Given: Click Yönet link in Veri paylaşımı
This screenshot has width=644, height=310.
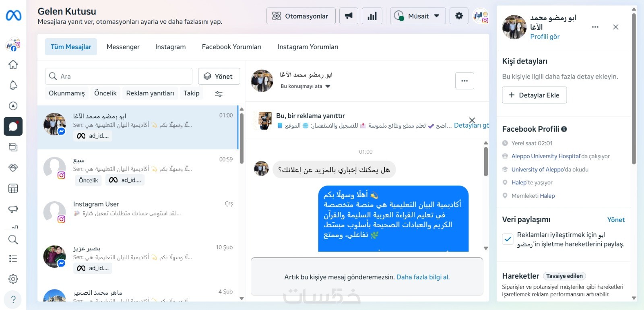Looking at the screenshot, I should click(x=616, y=220).
